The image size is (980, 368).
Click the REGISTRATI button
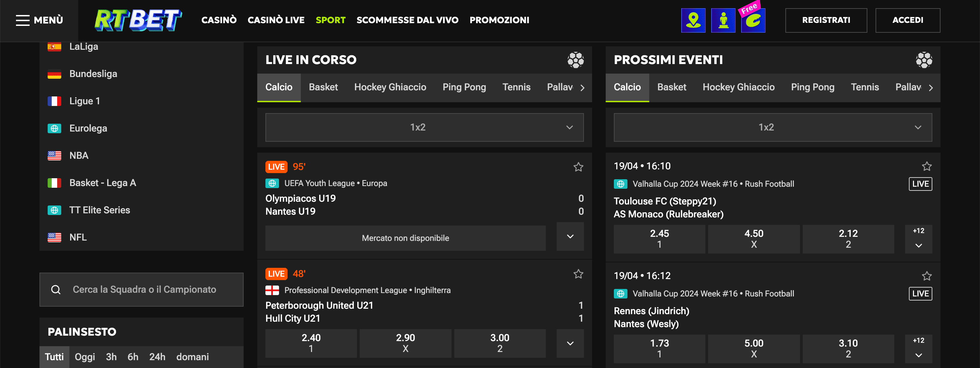click(826, 20)
